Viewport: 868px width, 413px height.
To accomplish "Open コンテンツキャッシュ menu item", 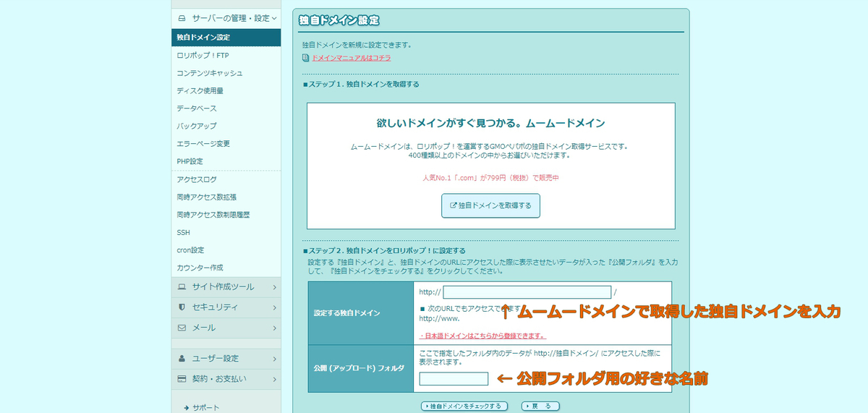I will click(x=226, y=73).
